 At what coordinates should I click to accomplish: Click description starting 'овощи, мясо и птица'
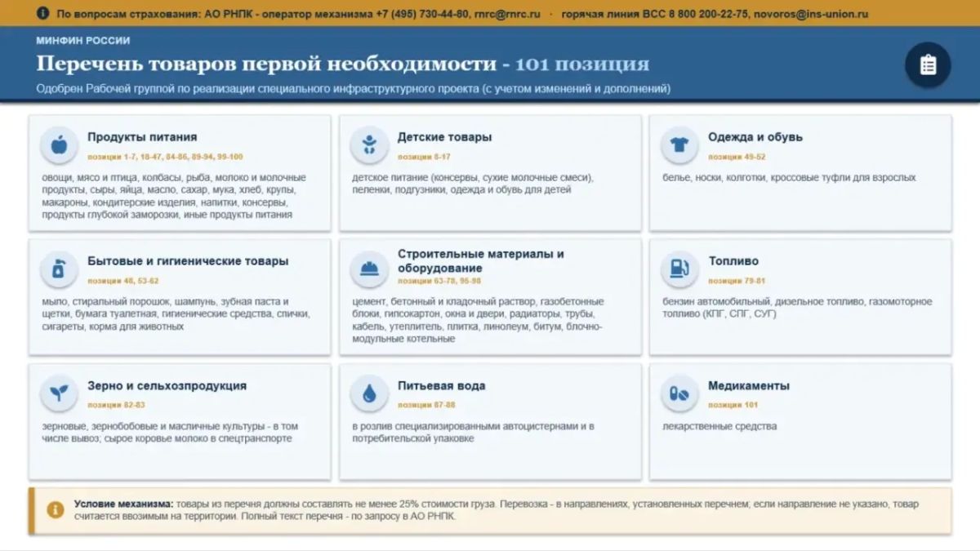point(173,196)
